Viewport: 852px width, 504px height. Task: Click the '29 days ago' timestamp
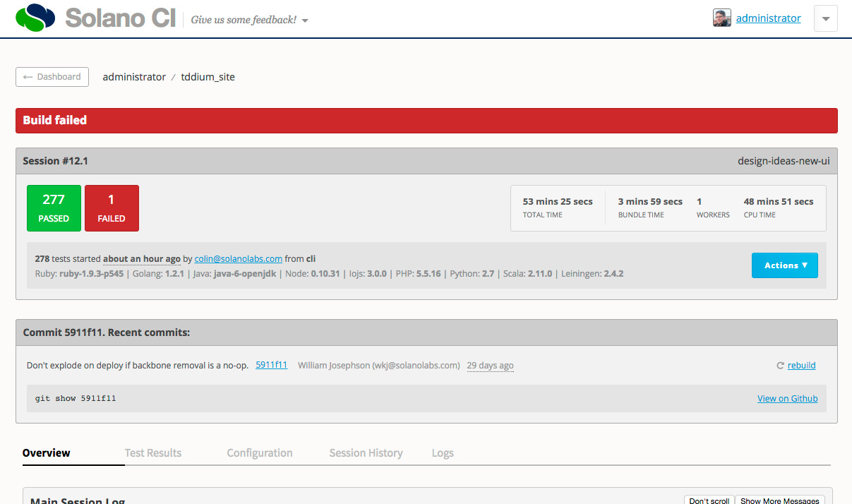pyautogui.click(x=490, y=366)
